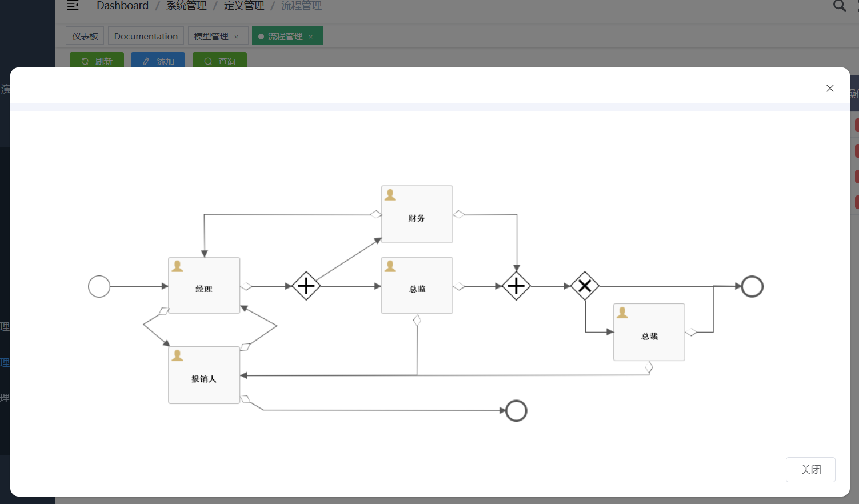Close the flow diagram dialog with X
This screenshot has height=504, width=859.
[x=830, y=88]
